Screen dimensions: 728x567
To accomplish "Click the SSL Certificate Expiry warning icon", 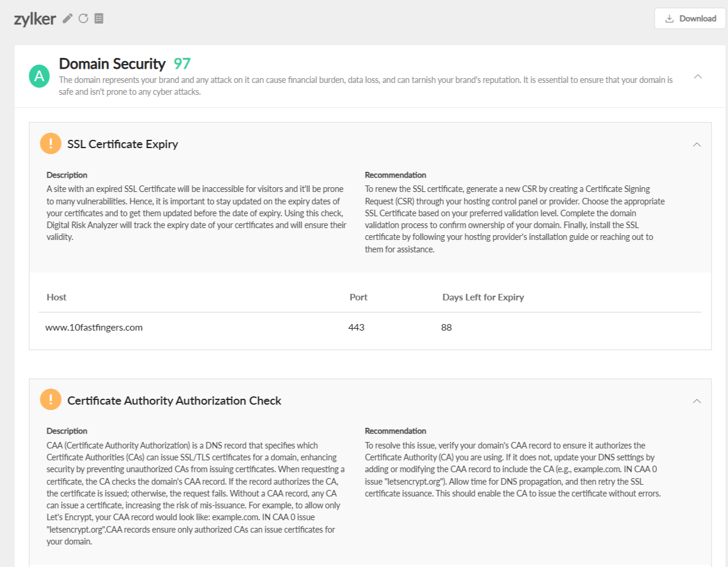I will coord(50,144).
